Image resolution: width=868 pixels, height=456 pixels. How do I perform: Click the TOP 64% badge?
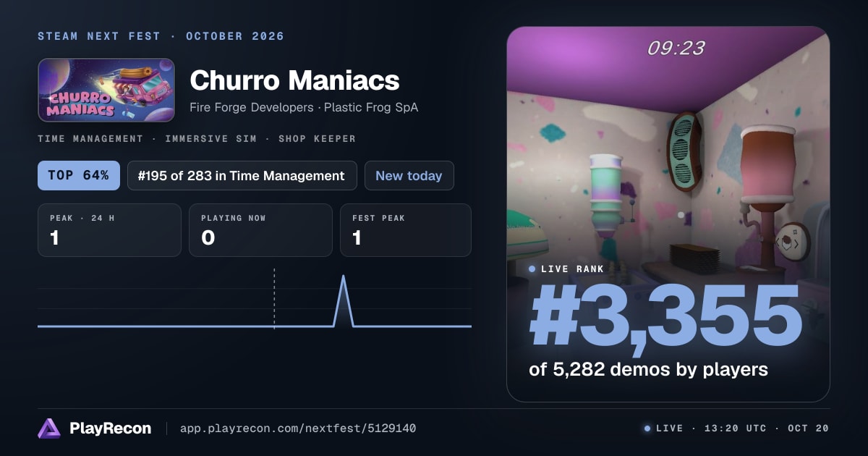coord(79,175)
